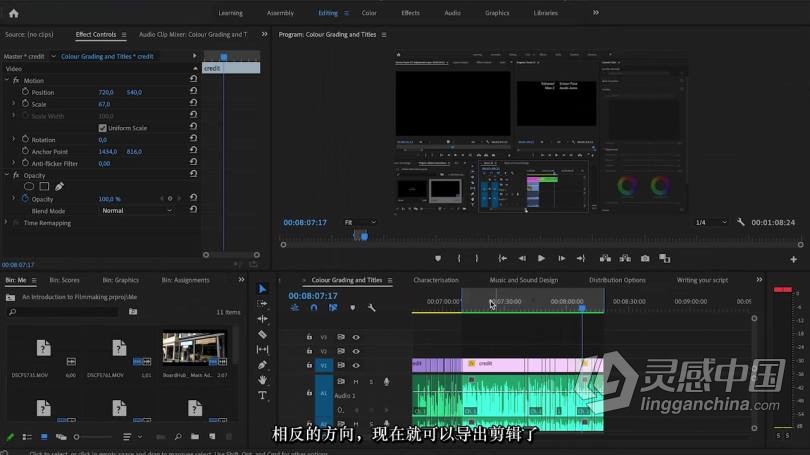Viewport: 810px width, 455px height.
Task: Play the program monitor
Action: click(541, 258)
